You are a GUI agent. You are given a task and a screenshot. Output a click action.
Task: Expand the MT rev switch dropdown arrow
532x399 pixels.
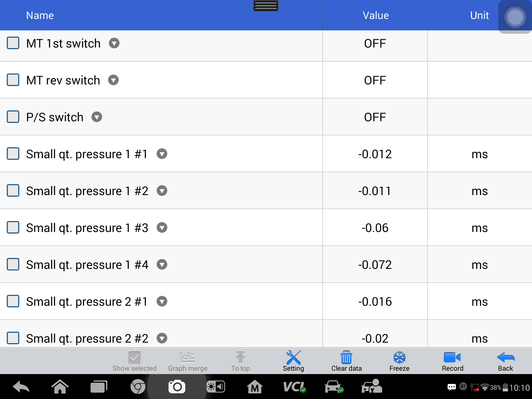pos(114,80)
